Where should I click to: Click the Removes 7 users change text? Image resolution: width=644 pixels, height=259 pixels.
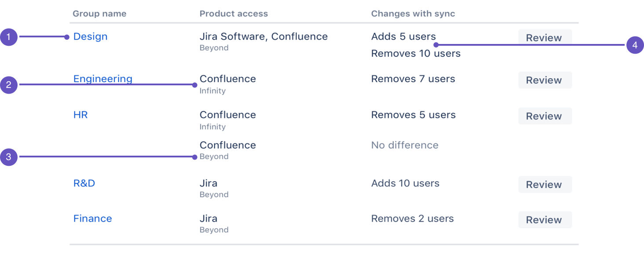tap(413, 79)
